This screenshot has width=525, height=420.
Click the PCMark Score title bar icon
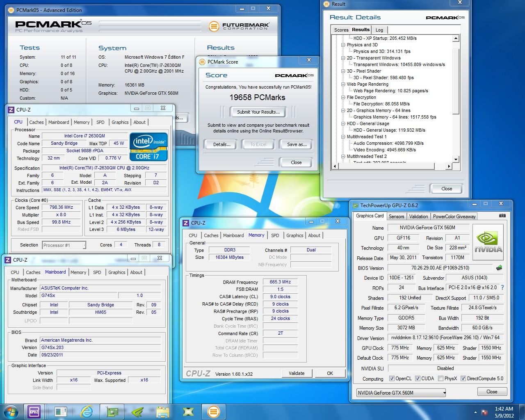point(202,62)
